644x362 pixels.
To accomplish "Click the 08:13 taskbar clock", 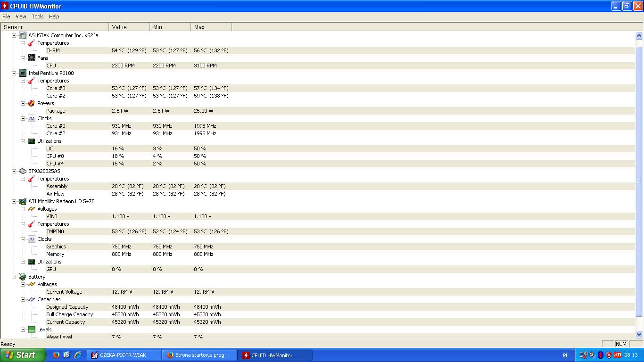I will coord(631,355).
